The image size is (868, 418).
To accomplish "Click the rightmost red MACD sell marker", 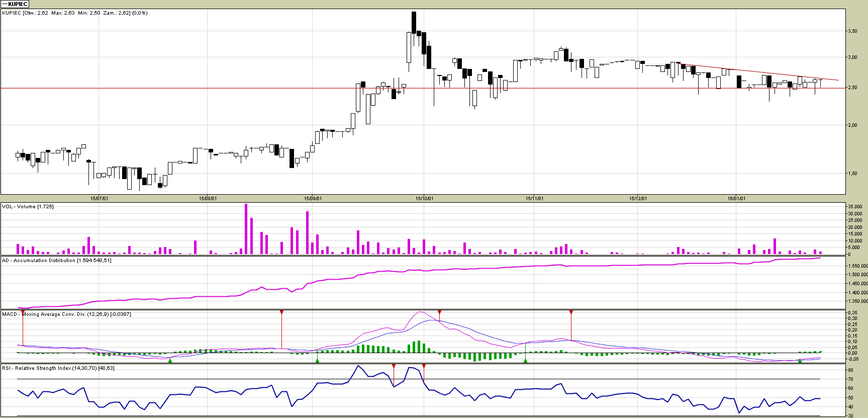I will coord(571,313).
